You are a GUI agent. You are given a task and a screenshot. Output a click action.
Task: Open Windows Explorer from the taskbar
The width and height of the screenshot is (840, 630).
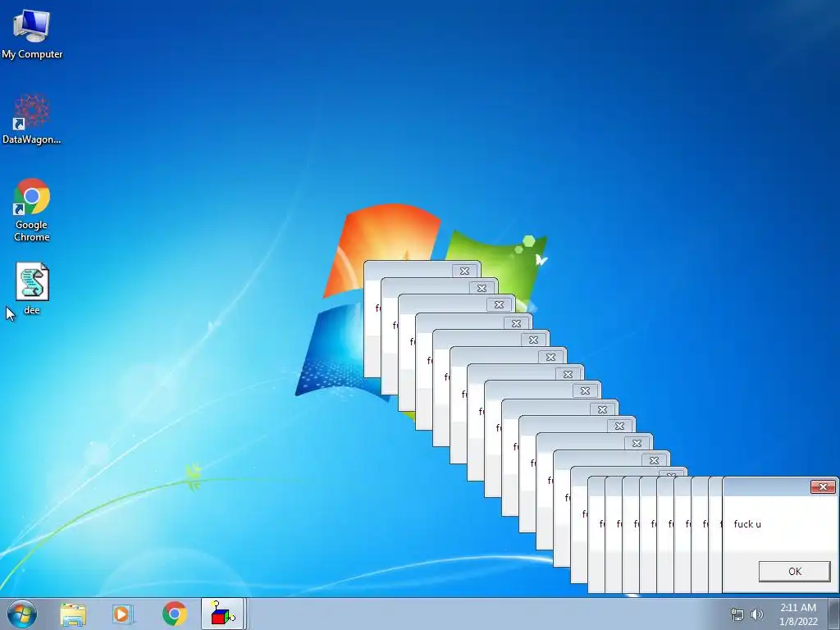(73, 614)
